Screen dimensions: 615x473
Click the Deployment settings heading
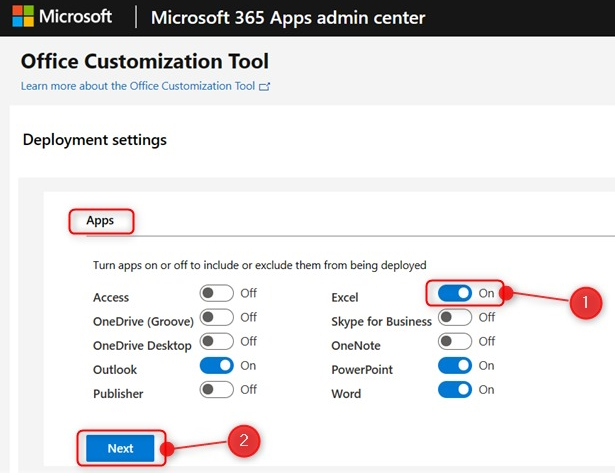pos(95,140)
